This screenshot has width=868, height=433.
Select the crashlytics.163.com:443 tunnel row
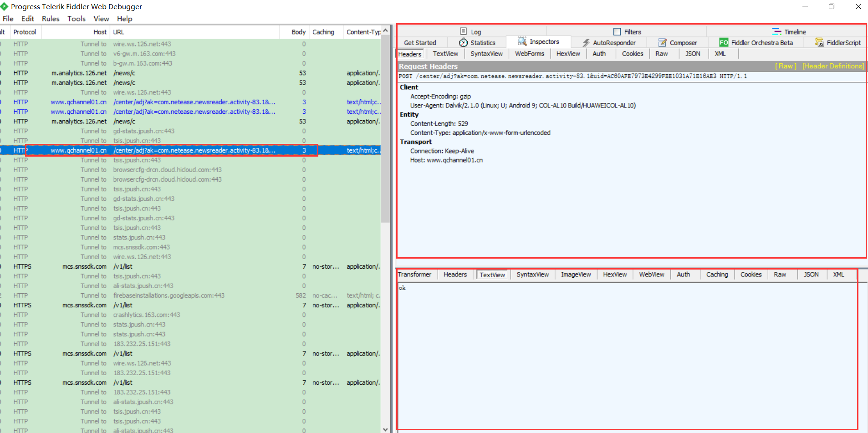(190, 315)
